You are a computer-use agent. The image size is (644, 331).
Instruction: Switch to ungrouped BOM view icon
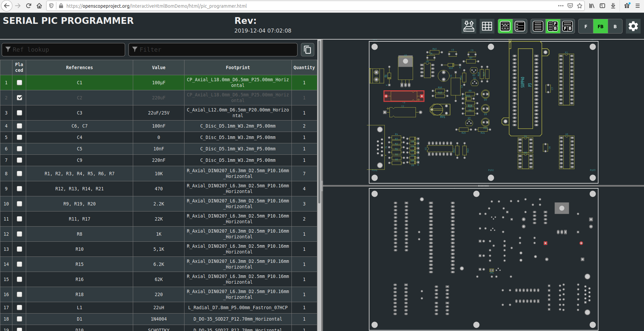(520, 26)
